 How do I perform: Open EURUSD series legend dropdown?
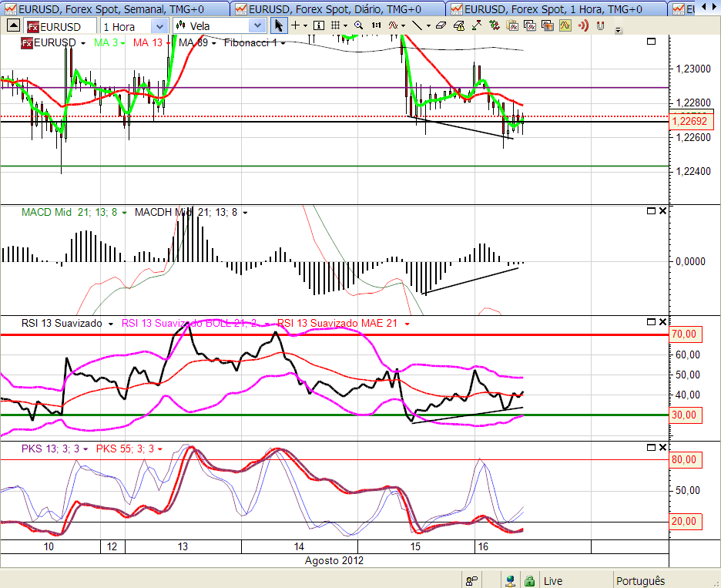(x=82, y=43)
